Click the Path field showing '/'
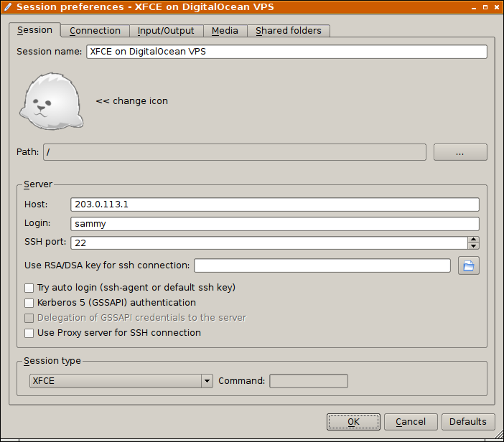 coord(235,152)
